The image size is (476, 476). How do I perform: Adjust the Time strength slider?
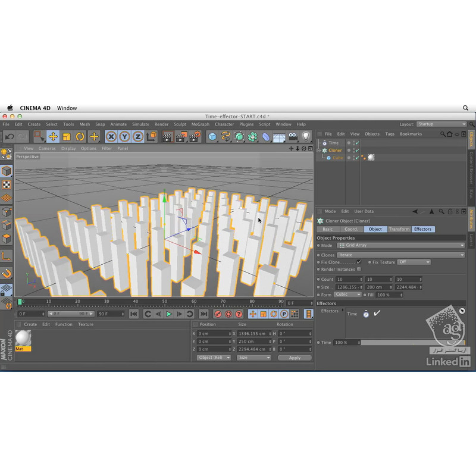tap(413, 343)
